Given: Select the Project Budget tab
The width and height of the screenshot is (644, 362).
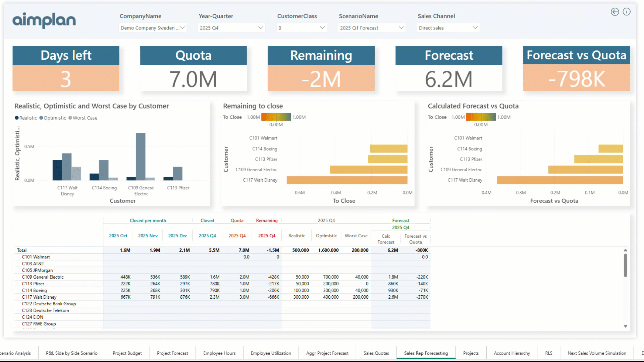Looking at the screenshot, I should coord(127,353).
